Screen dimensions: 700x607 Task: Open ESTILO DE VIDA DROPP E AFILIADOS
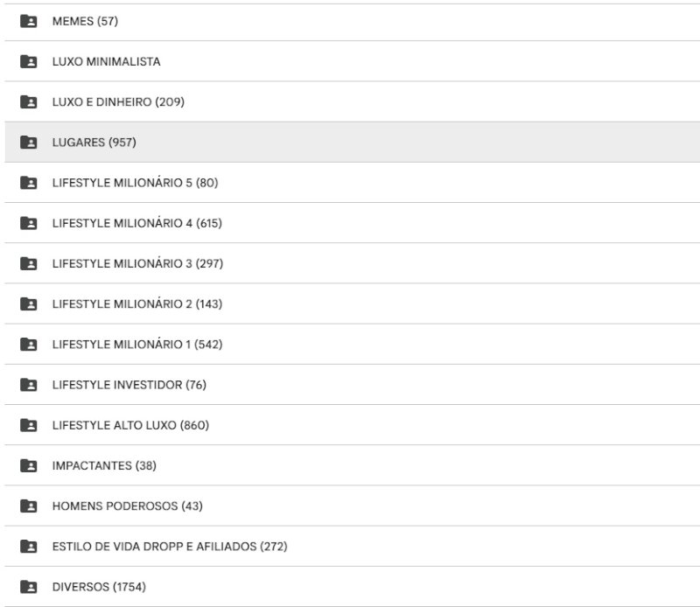[x=170, y=547]
